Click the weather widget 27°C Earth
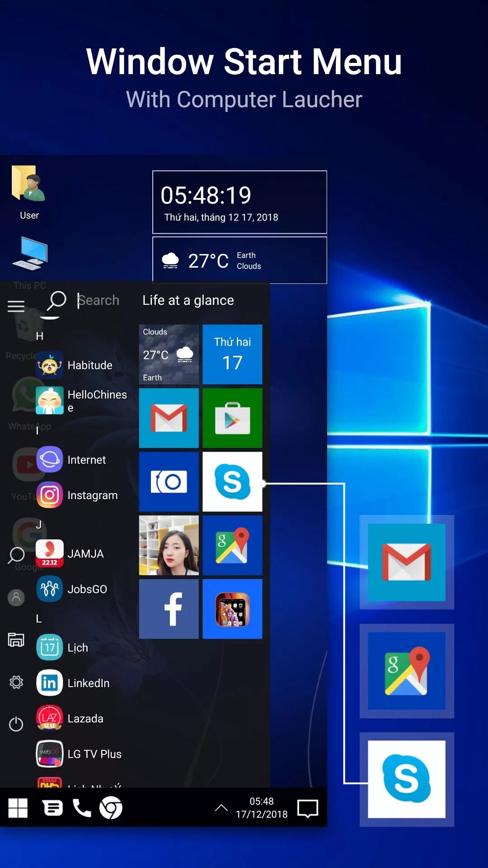Viewport: 488px width, 868px height. [x=239, y=260]
